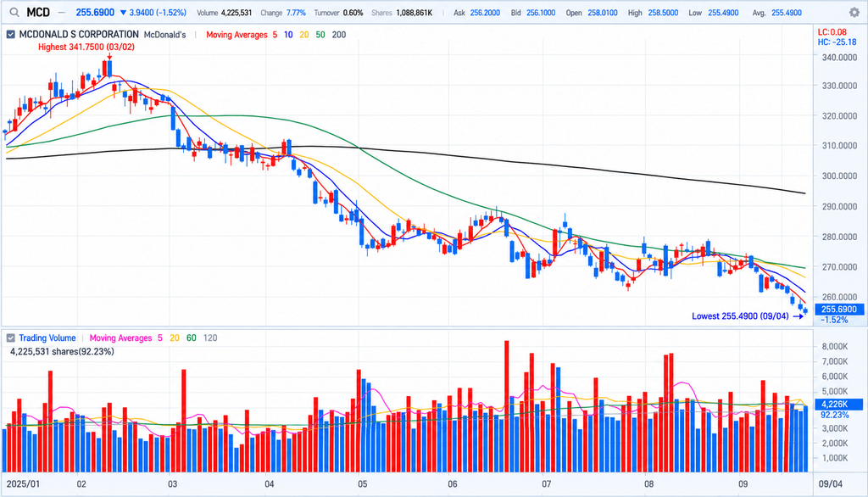Click the Low price 255.4900 in header
Image resolution: width=868 pixels, height=497 pixels.
coord(723,12)
